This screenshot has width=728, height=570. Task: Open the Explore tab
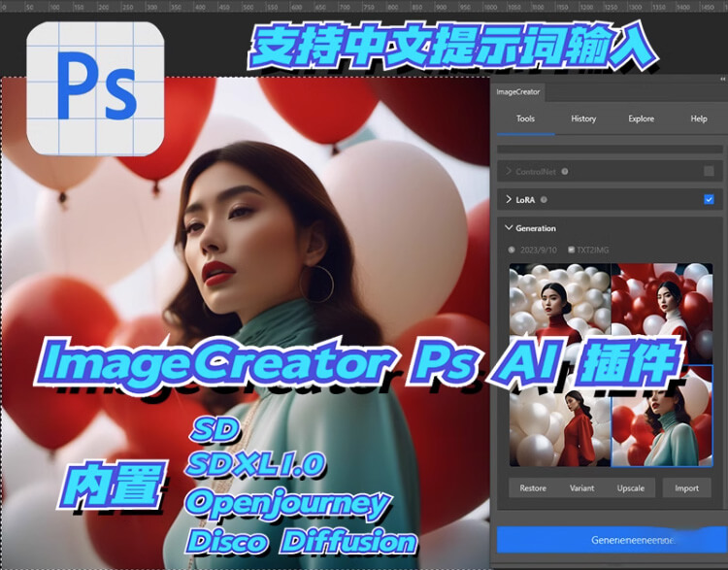coord(641,118)
